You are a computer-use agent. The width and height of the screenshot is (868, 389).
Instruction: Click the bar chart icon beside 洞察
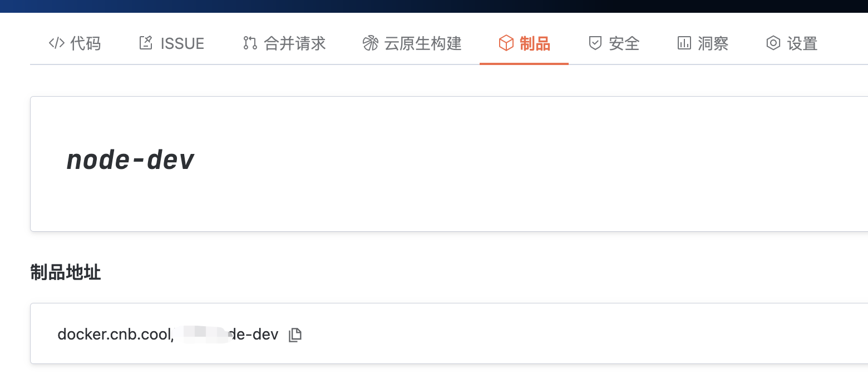(x=684, y=43)
